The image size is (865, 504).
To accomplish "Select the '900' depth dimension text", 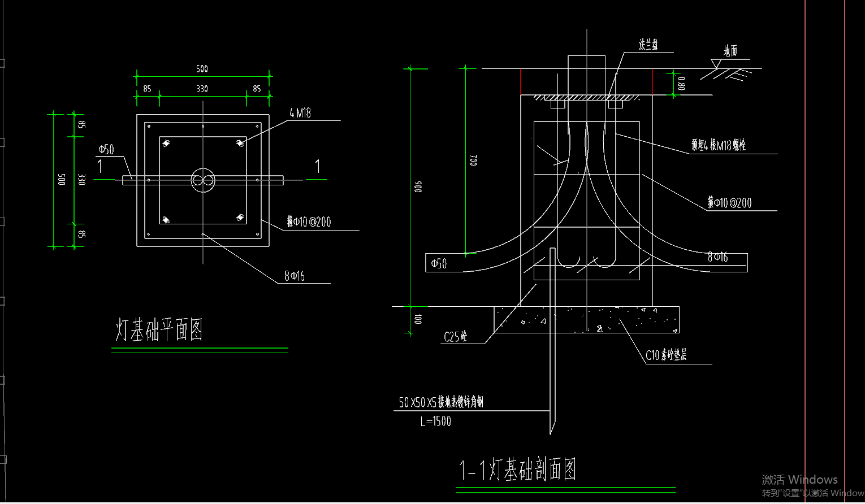I will (418, 186).
